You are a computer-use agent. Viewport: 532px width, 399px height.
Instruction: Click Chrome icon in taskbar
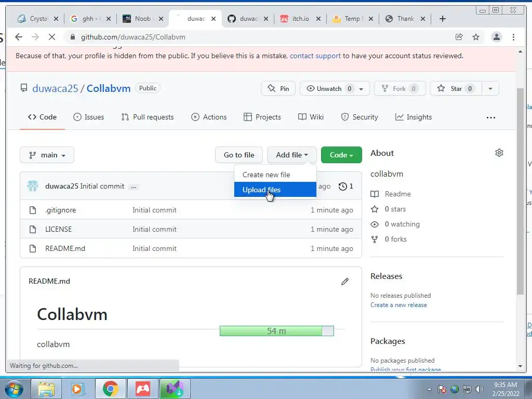(x=111, y=389)
